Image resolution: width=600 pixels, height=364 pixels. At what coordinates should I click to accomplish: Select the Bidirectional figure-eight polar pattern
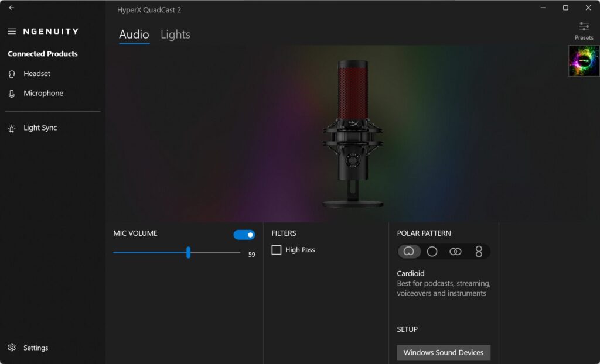(479, 252)
